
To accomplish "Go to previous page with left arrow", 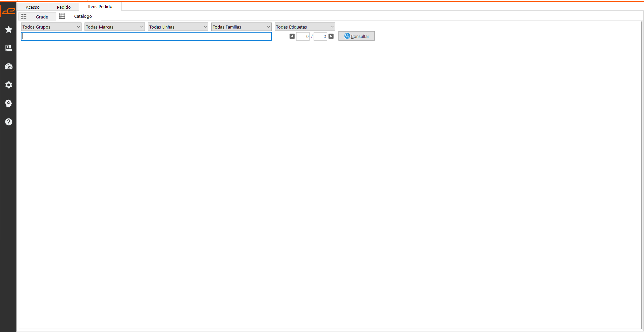I will coord(292,36).
